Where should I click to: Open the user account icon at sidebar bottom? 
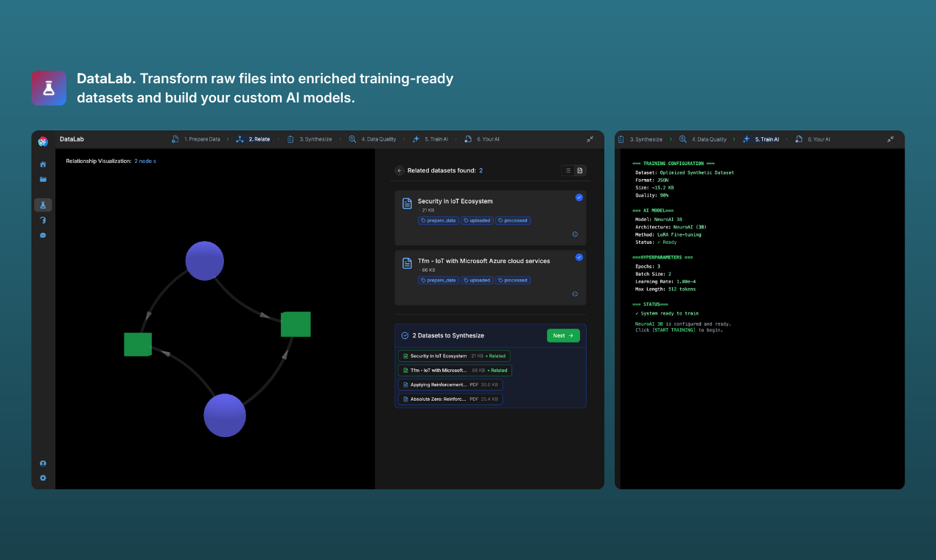(x=43, y=463)
